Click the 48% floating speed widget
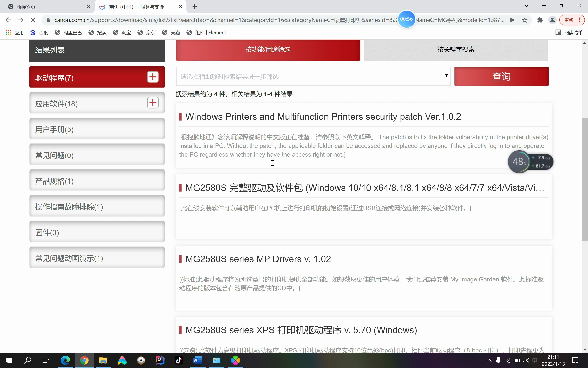Screen dimensions: 588x368 [x=519, y=162]
